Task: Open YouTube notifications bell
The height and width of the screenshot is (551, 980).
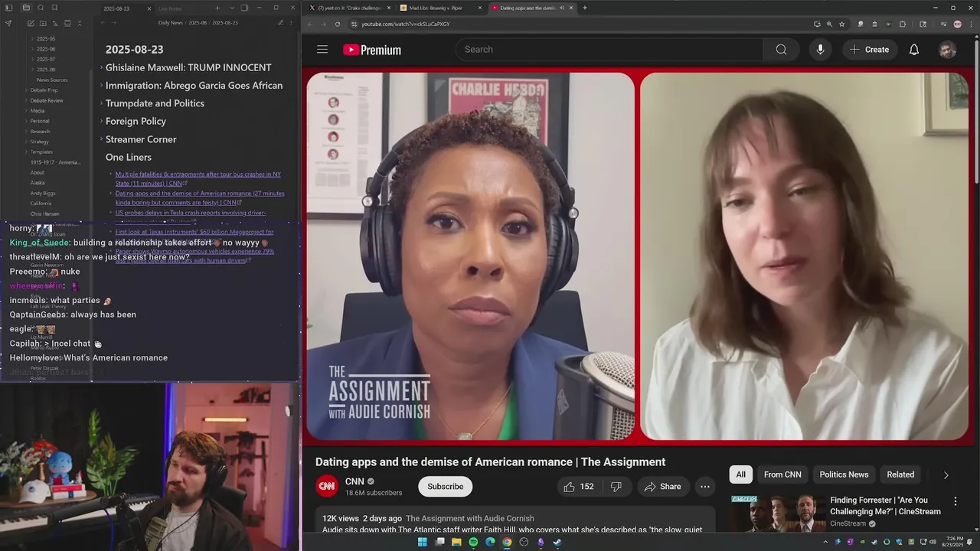Action: (x=914, y=49)
